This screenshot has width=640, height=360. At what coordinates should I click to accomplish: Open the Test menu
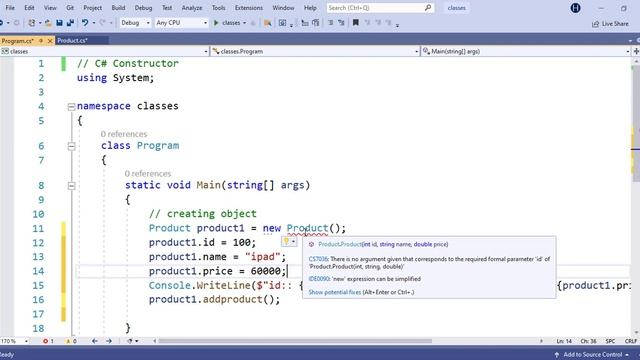(x=167, y=8)
